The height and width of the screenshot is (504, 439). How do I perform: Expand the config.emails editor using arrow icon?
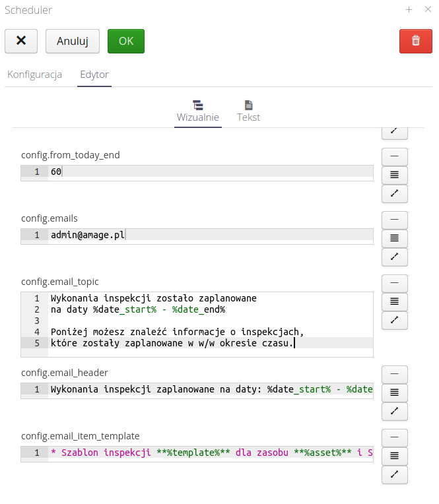[394, 257]
